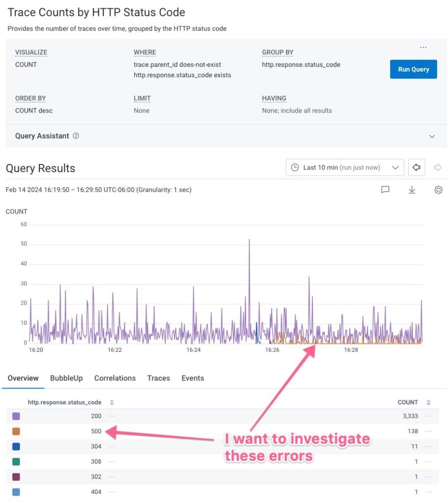The image size is (448, 503).
Task: Sort by http.response.status_code column arrows
Action: coord(112,402)
